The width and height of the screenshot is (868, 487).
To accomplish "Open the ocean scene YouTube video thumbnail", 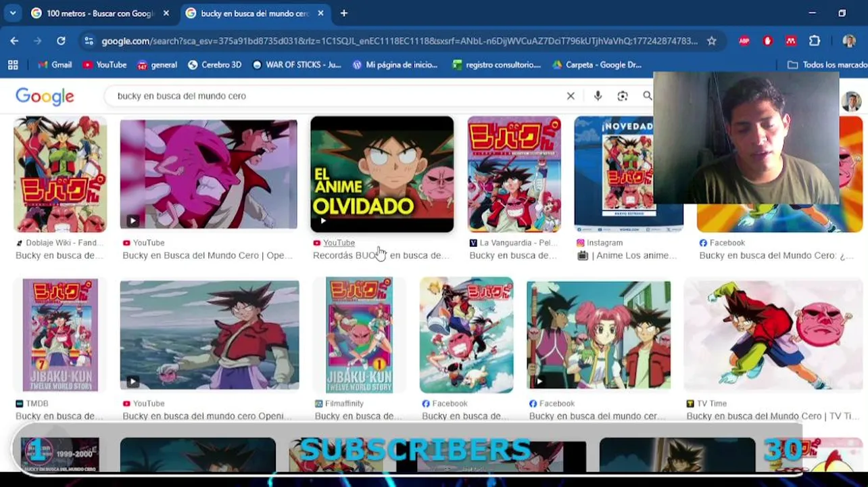I will [x=209, y=335].
